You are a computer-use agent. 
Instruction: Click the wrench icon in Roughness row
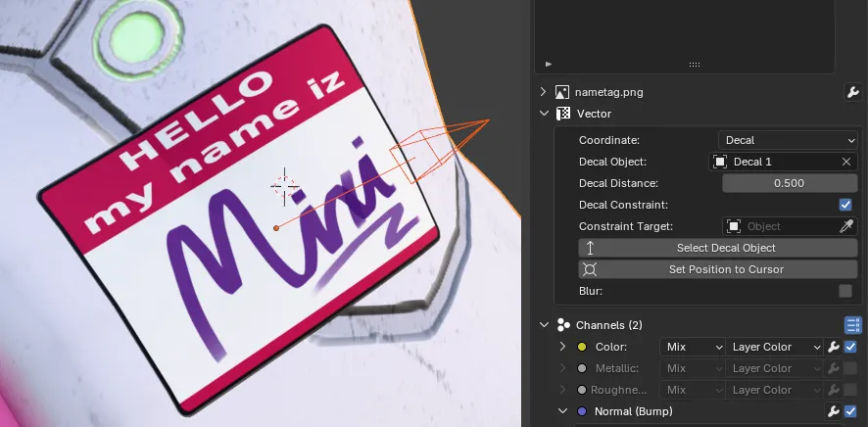coord(833,390)
